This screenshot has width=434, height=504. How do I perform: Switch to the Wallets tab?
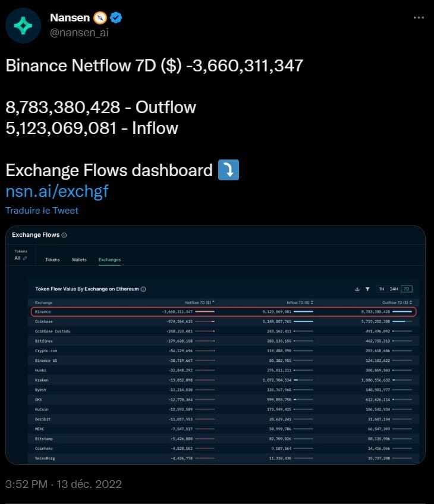pyautogui.click(x=79, y=260)
